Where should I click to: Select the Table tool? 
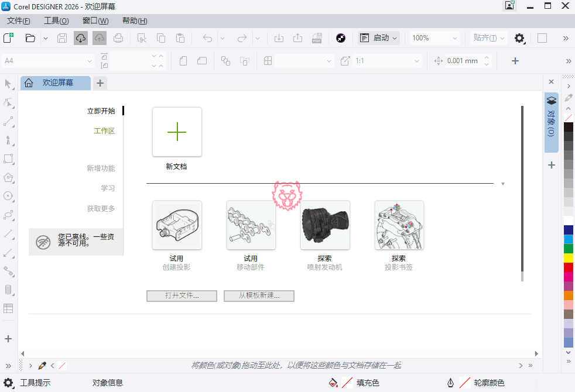(x=8, y=308)
